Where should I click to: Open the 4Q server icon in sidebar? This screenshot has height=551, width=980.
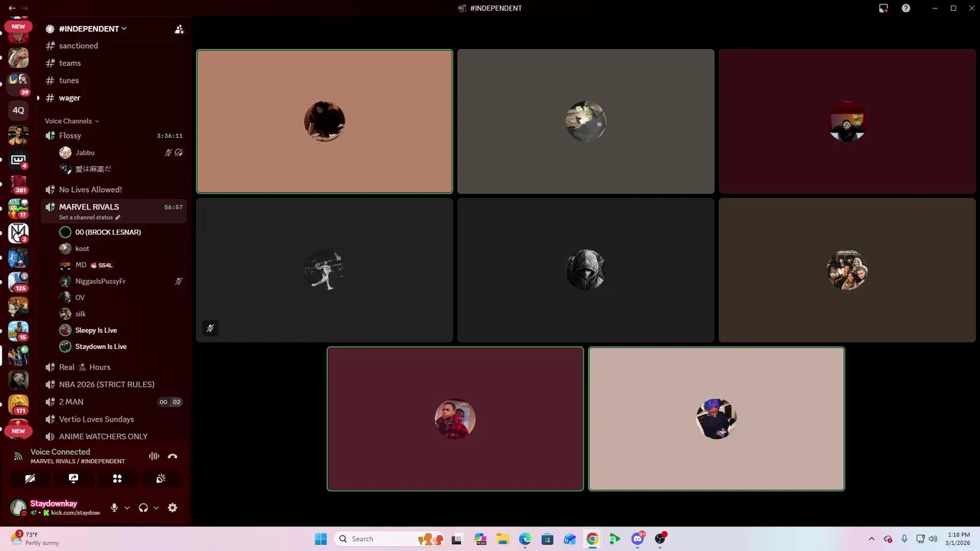[x=18, y=110]
